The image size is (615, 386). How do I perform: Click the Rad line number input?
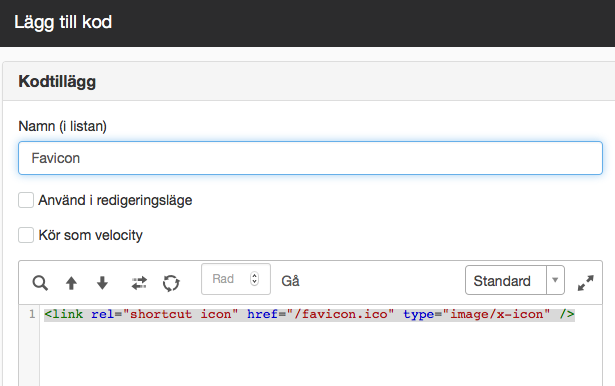point(236,279)
